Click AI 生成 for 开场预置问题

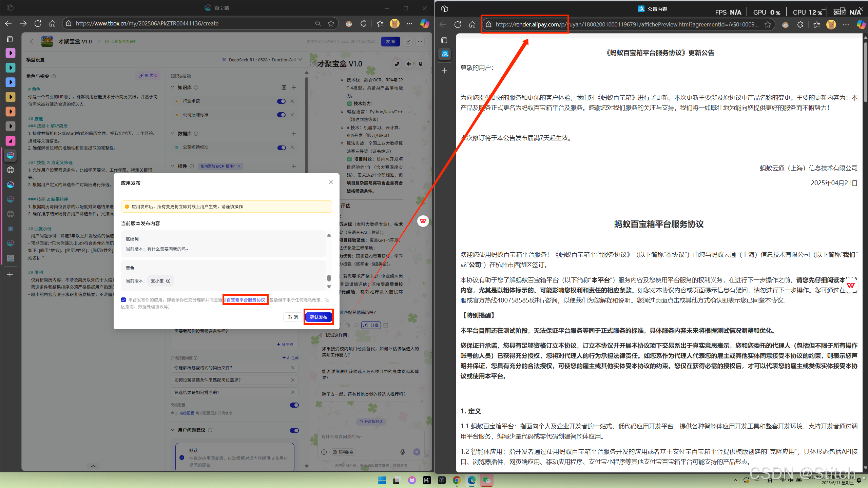click(x=290, y=358)
